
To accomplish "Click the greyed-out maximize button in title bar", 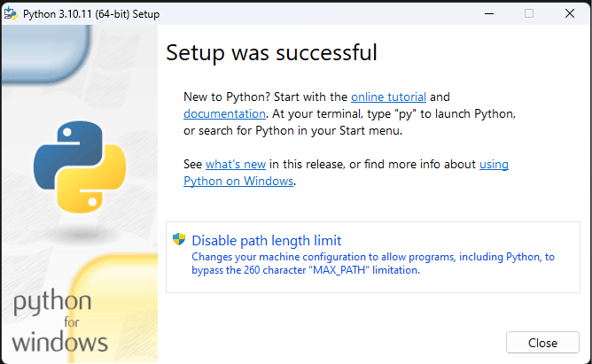I will click(x=529, y=13).
